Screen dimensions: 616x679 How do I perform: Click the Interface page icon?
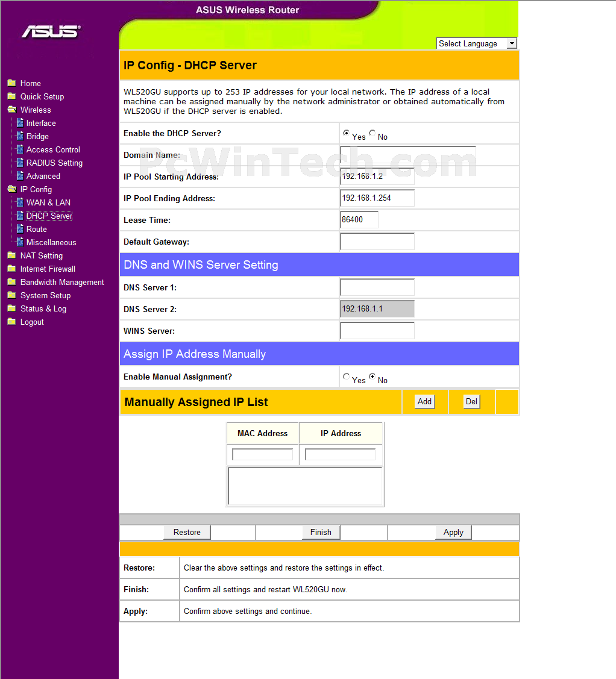(20, 123)
